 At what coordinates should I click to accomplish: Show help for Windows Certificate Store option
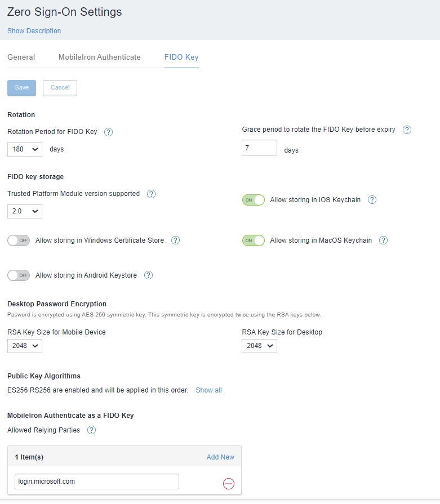[175, 240]
